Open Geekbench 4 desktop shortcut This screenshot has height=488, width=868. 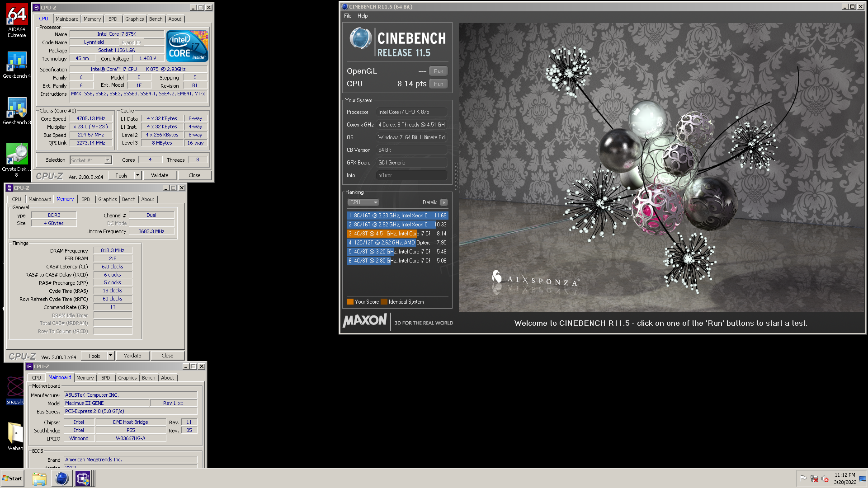[x=17, y=65]
